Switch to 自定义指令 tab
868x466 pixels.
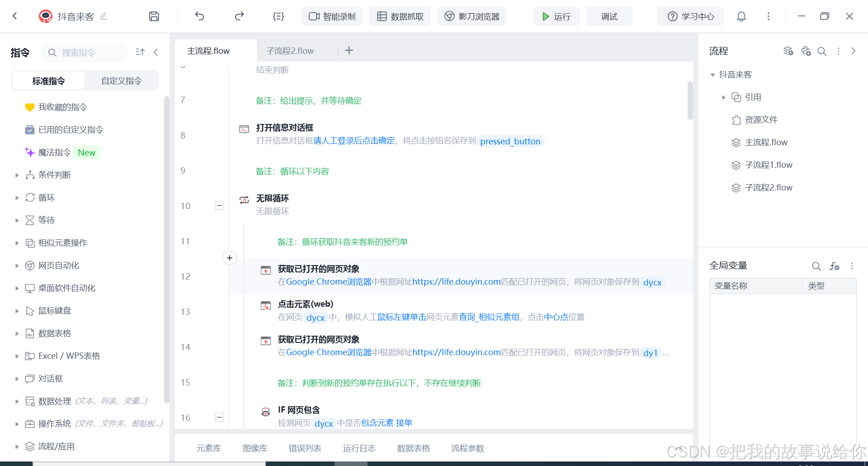coord(121,81)
